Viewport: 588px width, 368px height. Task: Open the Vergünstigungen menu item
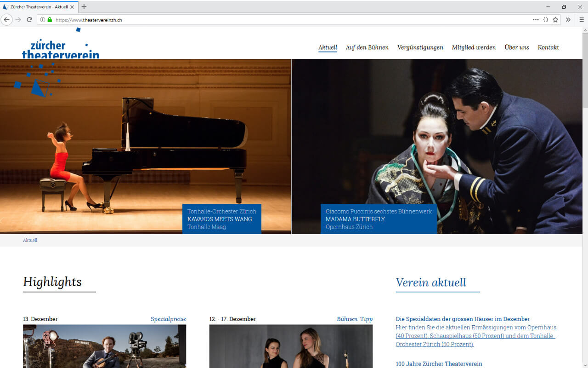[x=420, y=47]
